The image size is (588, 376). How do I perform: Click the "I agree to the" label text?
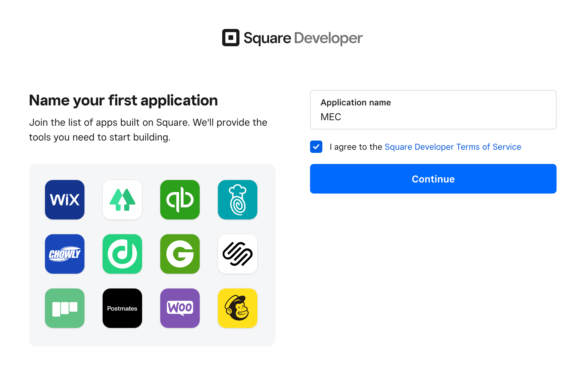pos(356,147)
